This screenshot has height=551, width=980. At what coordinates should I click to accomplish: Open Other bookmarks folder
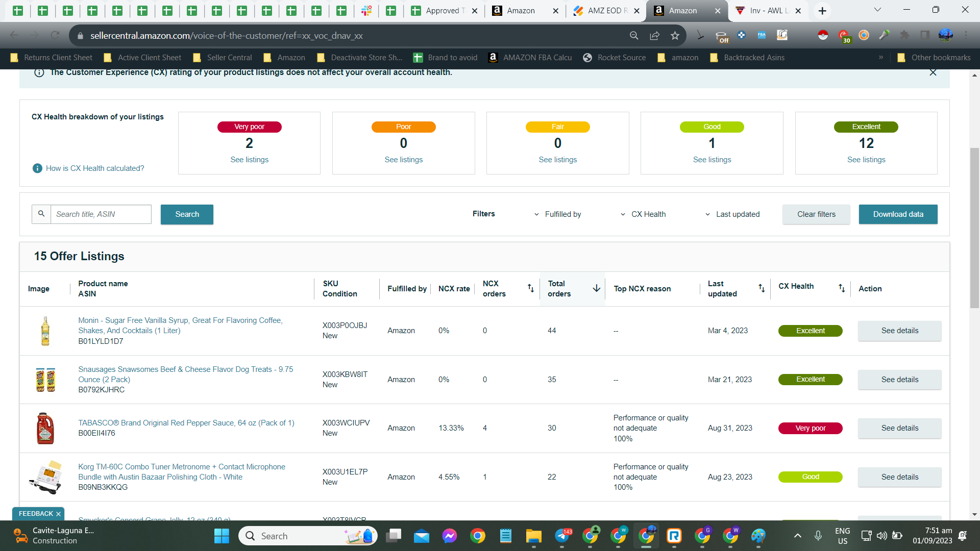(x=934, y=58)
